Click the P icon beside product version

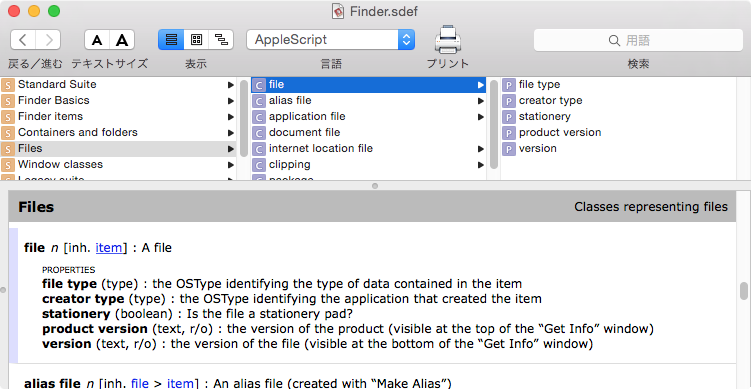pyautogui.click(x=509, y=133)
